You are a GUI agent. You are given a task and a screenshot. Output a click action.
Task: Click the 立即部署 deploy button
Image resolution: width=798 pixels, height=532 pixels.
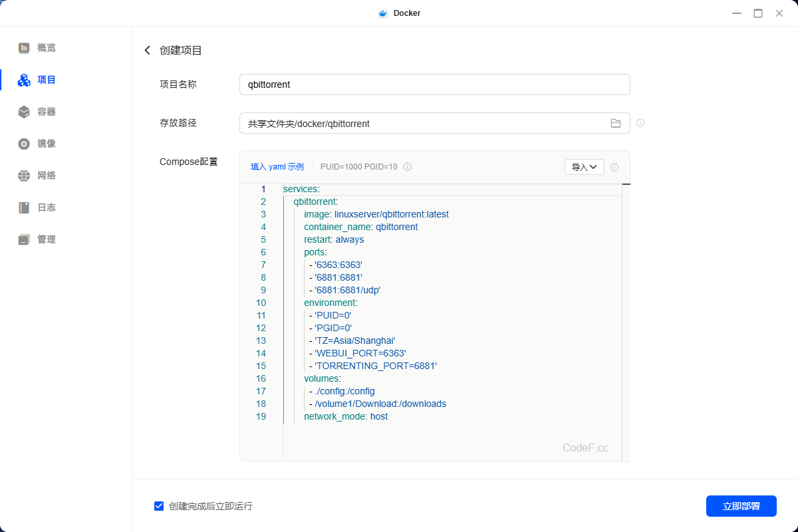coord(741,506)
